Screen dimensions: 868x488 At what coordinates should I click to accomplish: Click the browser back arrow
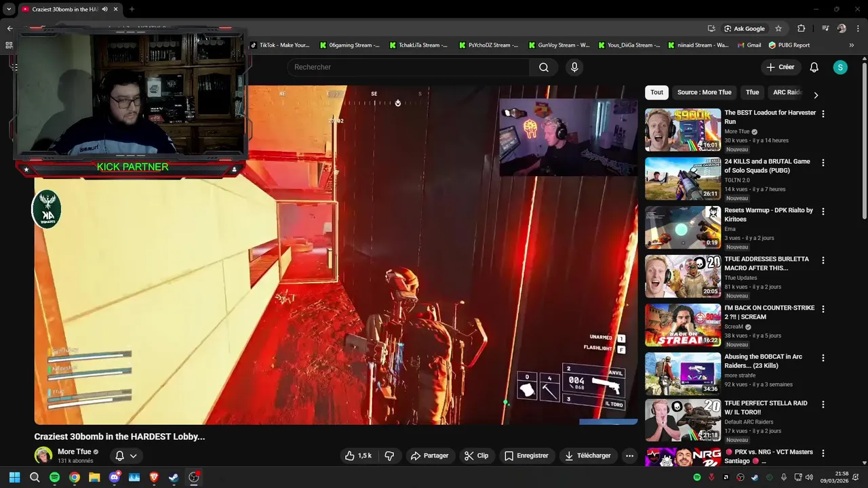click(x=9, y=28)
